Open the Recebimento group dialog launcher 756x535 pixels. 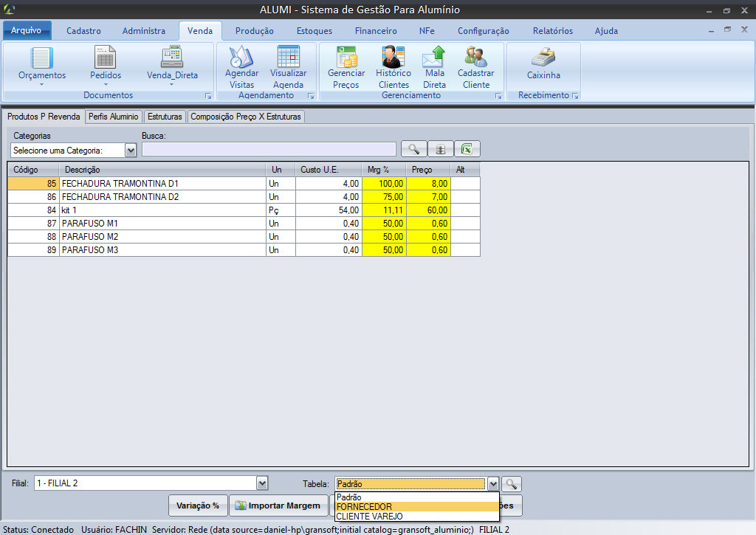(x=574, y=96)
